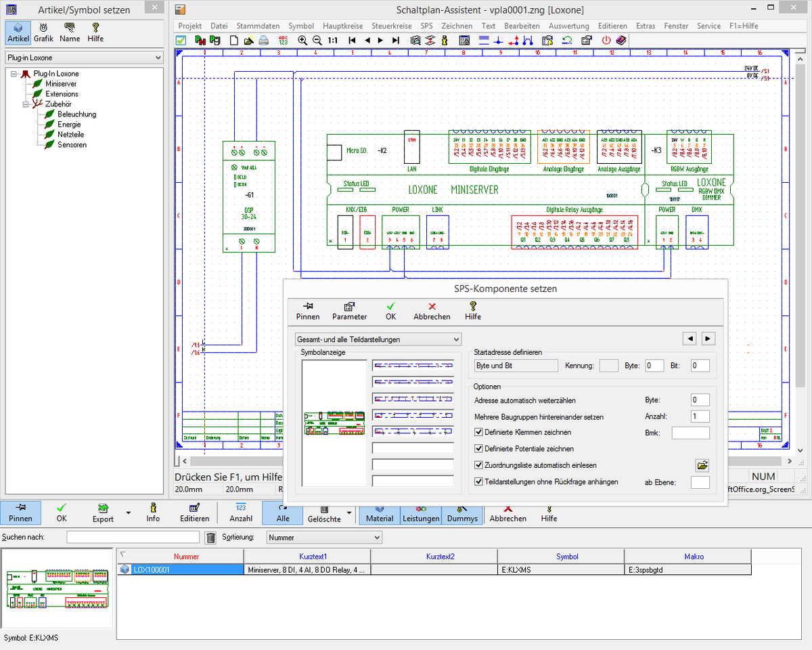Screen dimensions: 812x650
Task: Click the Export button in bottom toolbar
Action: 104,513
